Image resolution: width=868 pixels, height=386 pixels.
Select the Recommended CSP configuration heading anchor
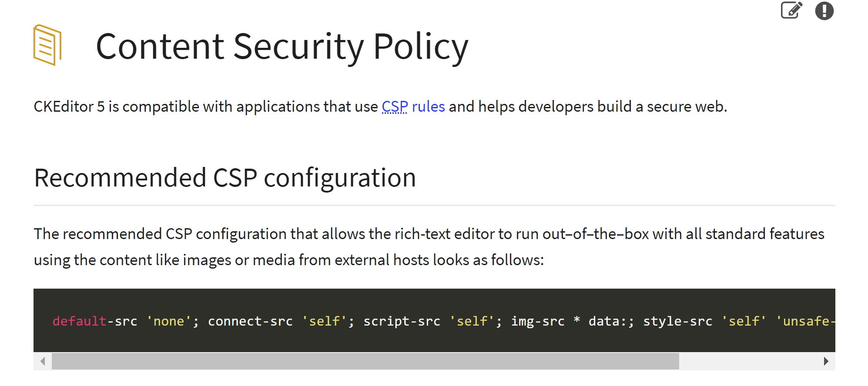(225, 177)
